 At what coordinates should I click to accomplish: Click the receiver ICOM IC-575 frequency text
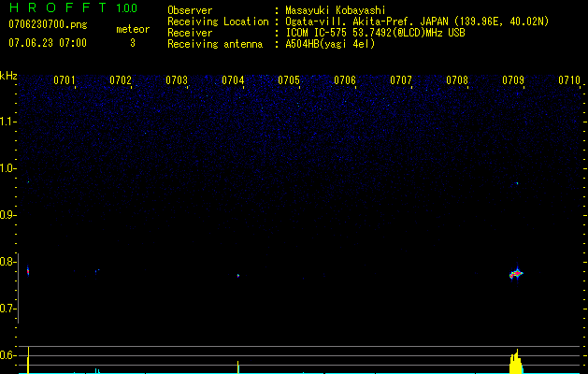375,33
